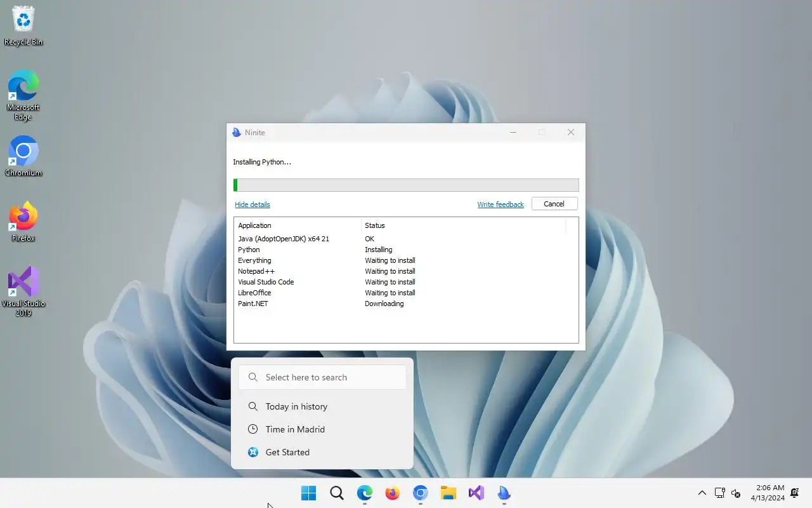Click the Status column header
Screen dimensions: 812x508
point(463,225)
